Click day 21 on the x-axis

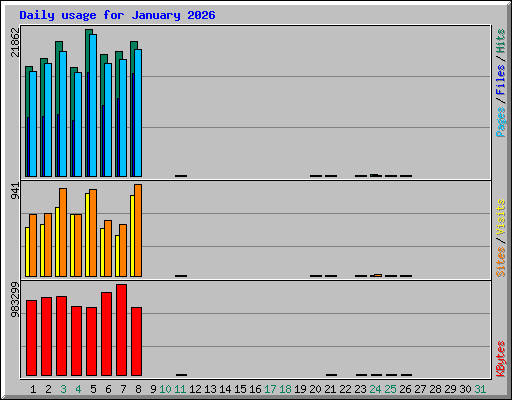point(330,389)
